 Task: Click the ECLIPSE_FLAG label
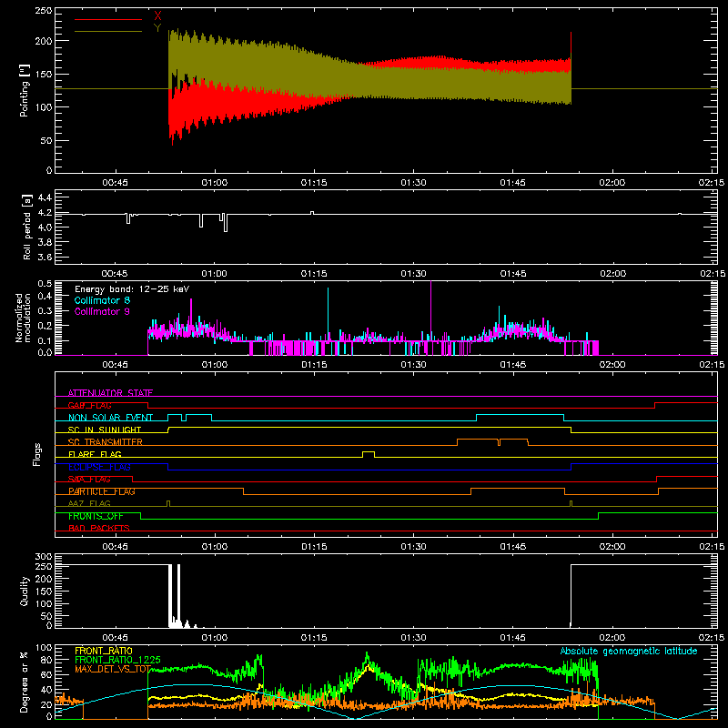point(99,467)
